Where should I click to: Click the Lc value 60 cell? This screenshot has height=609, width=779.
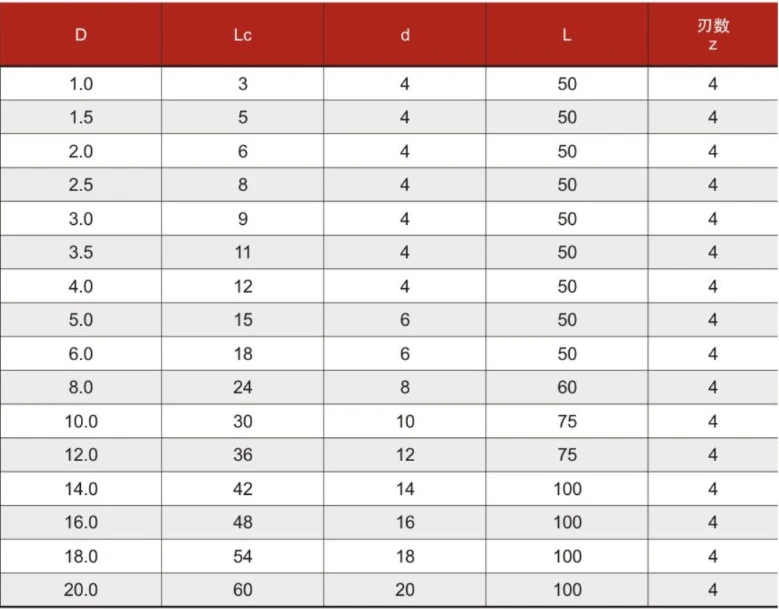point(242,590)
